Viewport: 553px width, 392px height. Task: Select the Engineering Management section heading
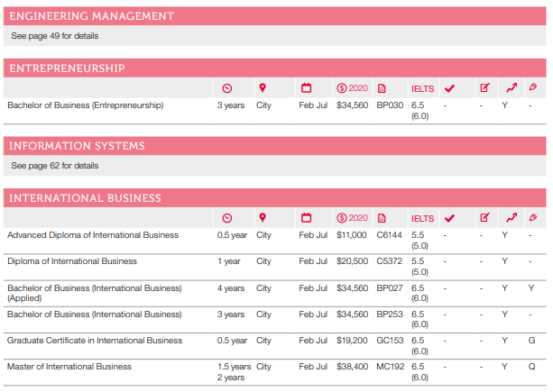90,16
